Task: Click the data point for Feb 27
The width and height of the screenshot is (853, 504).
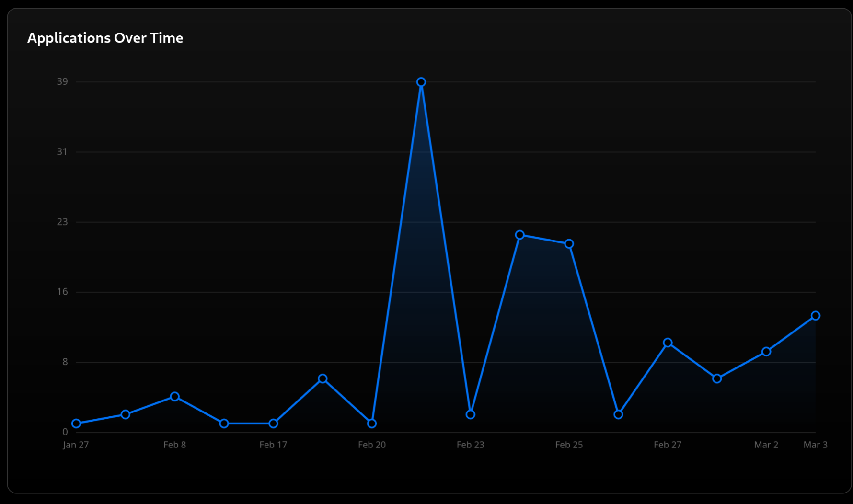Action: (x=668, y=343)
